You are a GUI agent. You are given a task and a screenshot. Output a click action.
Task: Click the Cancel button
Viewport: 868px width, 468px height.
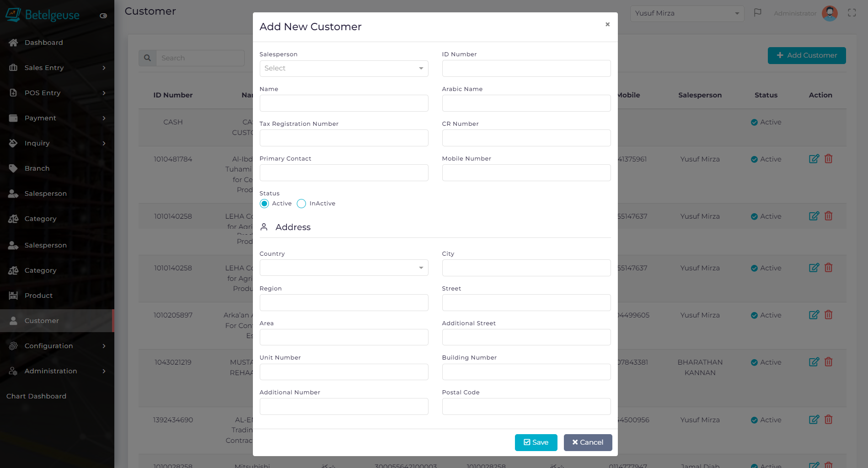coord(588,442)
